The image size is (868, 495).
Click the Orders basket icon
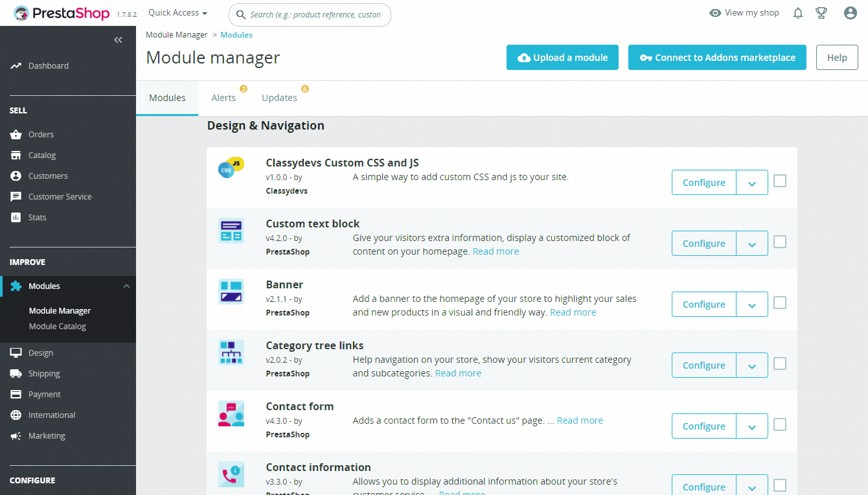pos(16,135)
